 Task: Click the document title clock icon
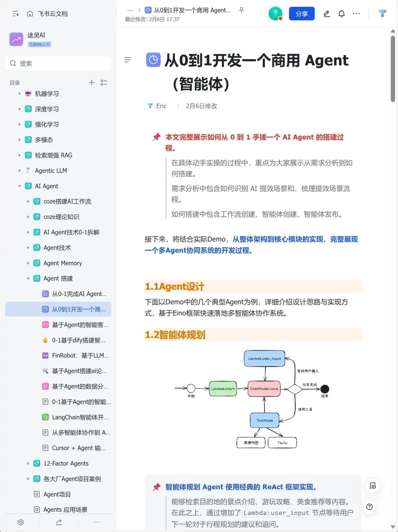[x=153, y=60]
